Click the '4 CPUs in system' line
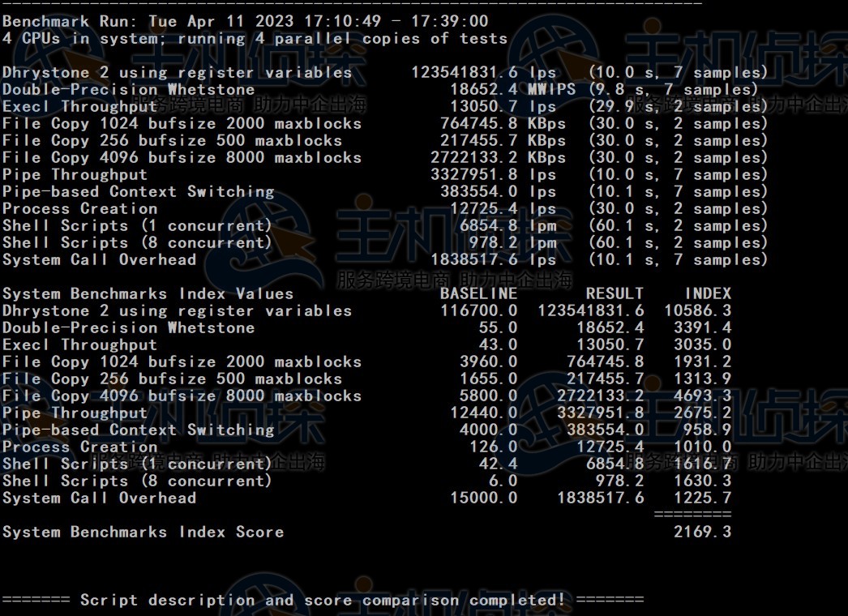The width and height of the screenshot is (848, 616). click(255, 38)
